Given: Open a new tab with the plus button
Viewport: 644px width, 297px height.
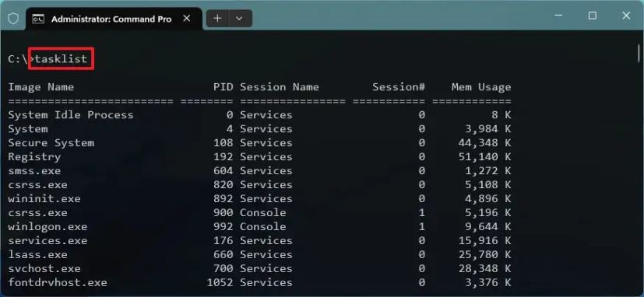Looking at the screenshot, I should [x=217, y=19].
